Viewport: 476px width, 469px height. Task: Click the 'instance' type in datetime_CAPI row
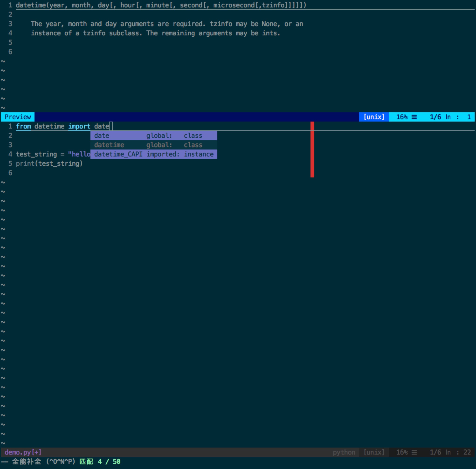click(199, 154)
